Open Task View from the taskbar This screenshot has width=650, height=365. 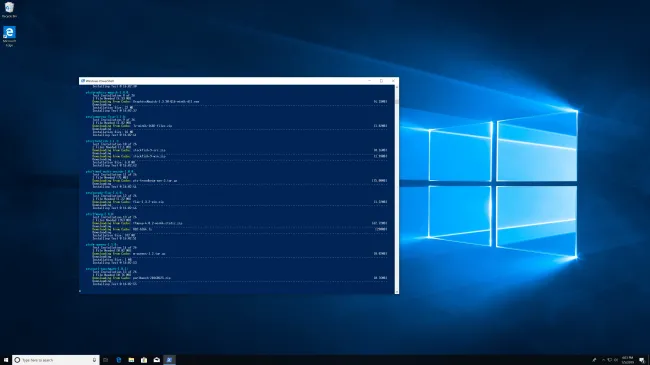tap(106, 360)
